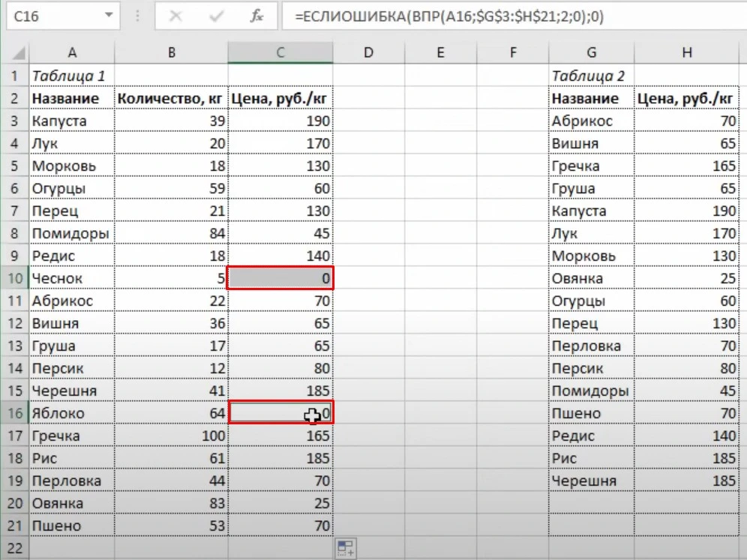
Task: Select row 2 header
Action: pyautogui.click(x=14, y=99)
